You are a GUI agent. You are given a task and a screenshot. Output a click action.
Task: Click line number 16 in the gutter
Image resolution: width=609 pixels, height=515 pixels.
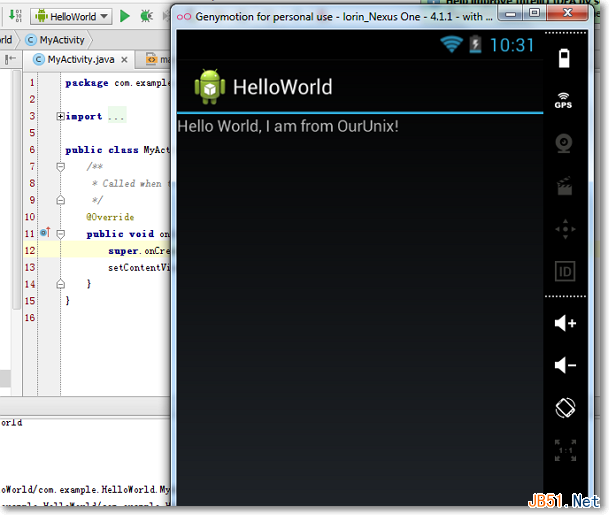coord(30,318)
